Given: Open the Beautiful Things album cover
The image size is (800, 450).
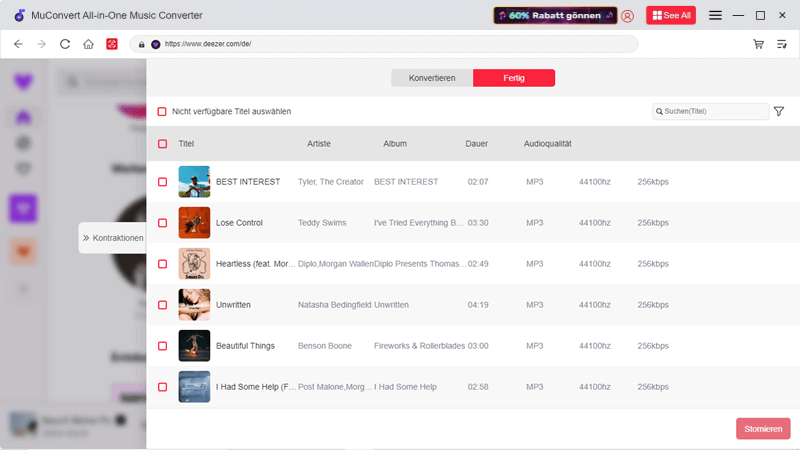Looking at the screenshot, I should click(194, 346).
